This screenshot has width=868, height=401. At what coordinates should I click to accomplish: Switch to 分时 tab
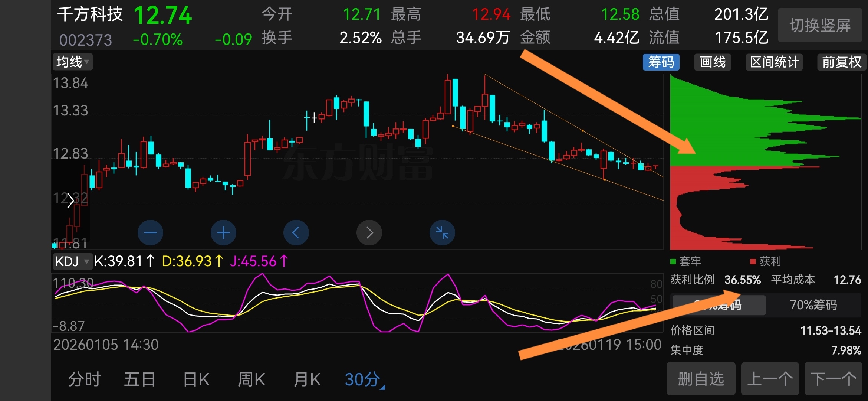85,379
